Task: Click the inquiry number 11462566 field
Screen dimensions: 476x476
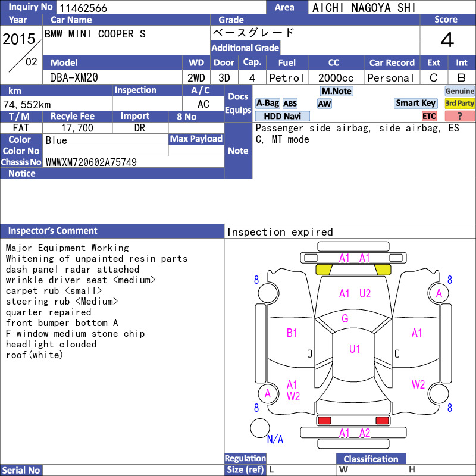Action: coord(161,7)
